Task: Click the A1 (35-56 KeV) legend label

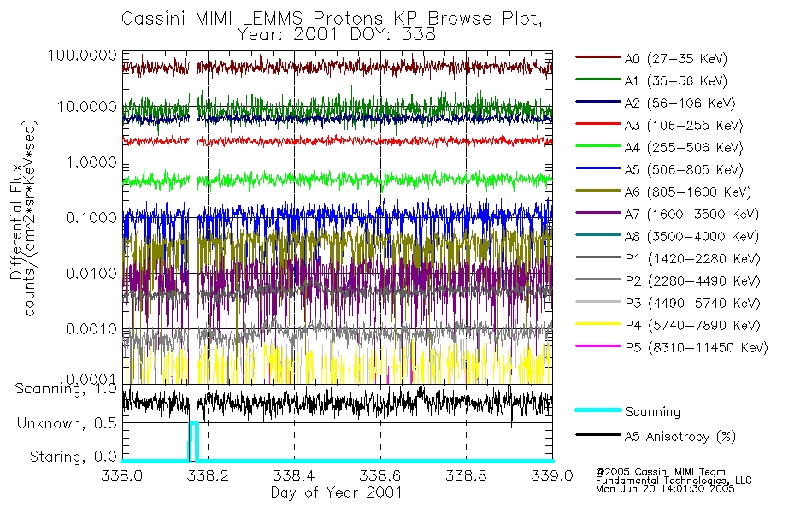Action: tap(675, 81)
